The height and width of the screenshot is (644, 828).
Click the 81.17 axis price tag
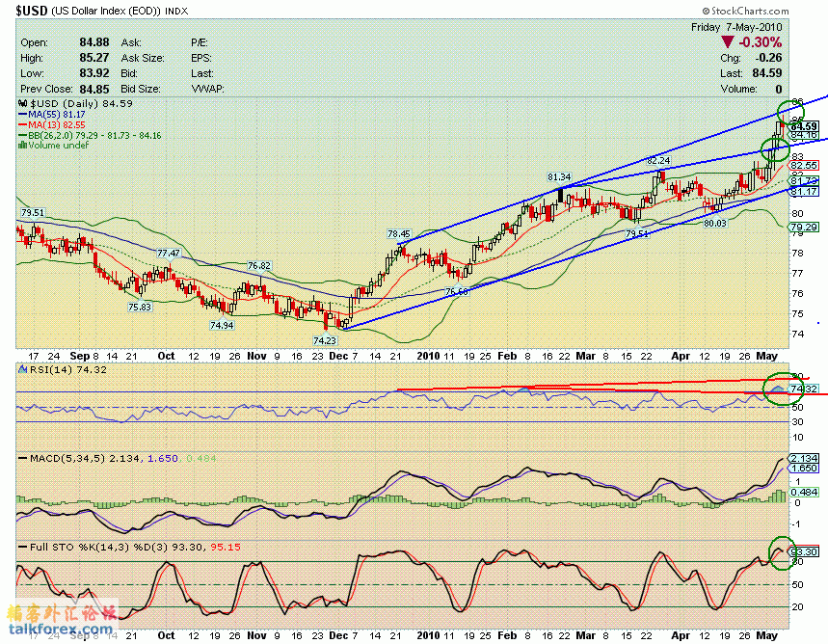point(804,191)
